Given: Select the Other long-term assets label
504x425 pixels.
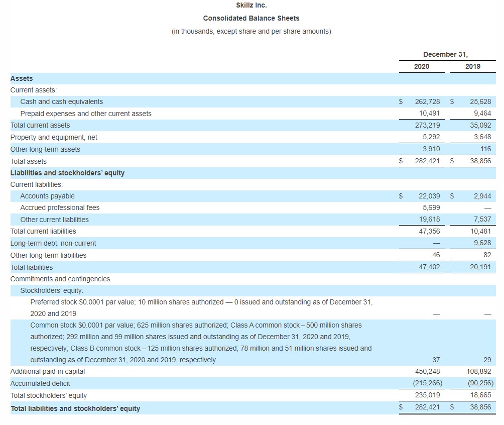Looking at the screenshot, I should click(x=45, y=149).
